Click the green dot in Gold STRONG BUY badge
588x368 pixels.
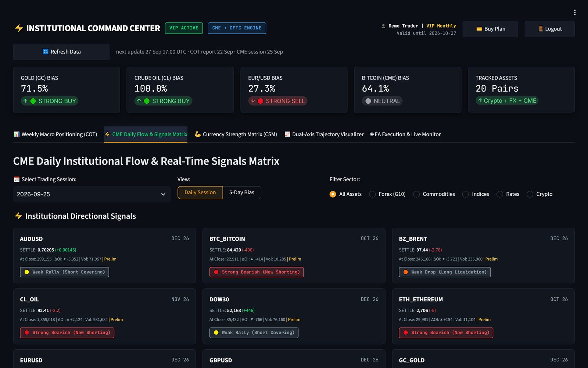tap(33, 101)
